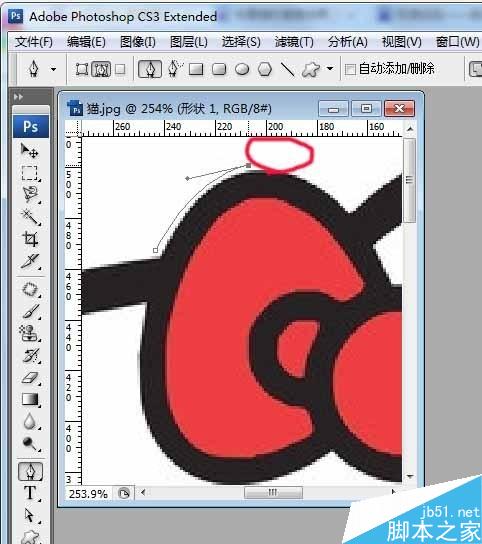Choose Freeform Pen tool in options bar
The height and width of the screenshot is (544, 482).
tap(175, 69)
